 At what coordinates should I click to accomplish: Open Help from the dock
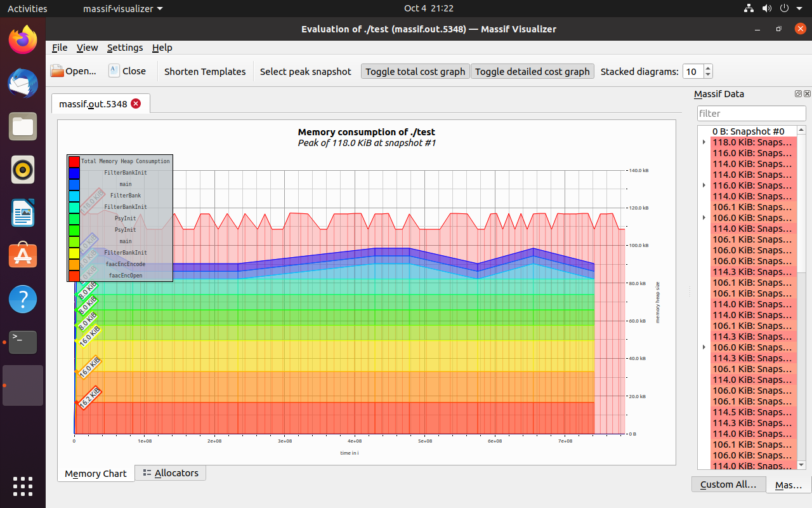[x=23, y=299]
